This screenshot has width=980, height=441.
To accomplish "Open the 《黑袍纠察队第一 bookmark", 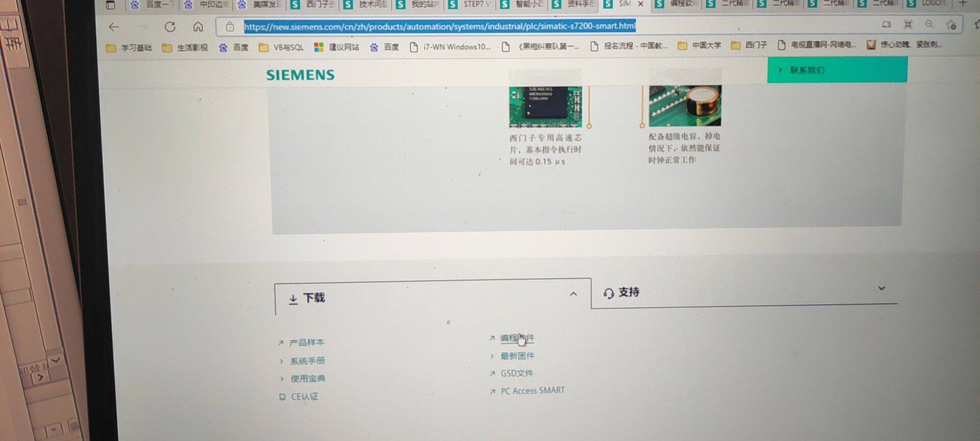I will click(541, 46).
